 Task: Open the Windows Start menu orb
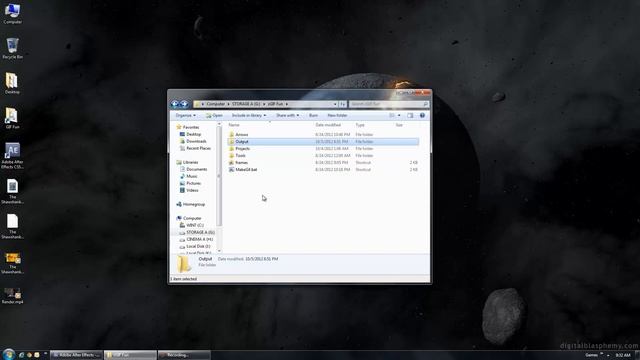(8, 354)
